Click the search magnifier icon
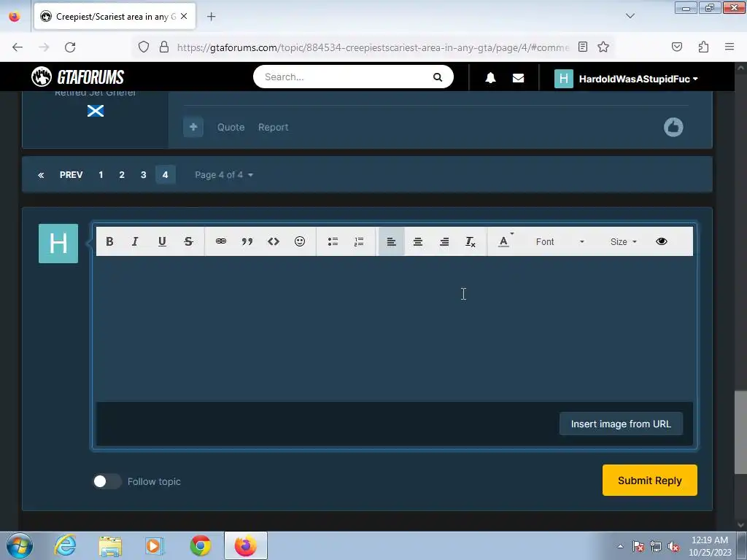The height and width of the screenshot is (560, 747). (438, 77)
